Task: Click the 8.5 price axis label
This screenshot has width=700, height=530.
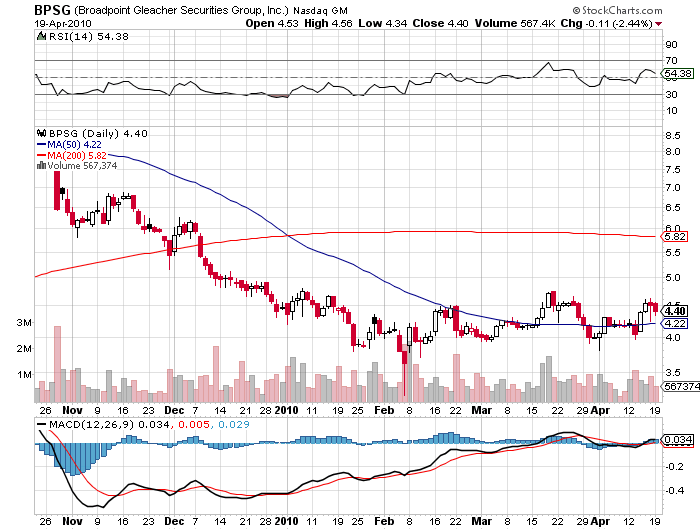Action: click(x=673, y=135)
